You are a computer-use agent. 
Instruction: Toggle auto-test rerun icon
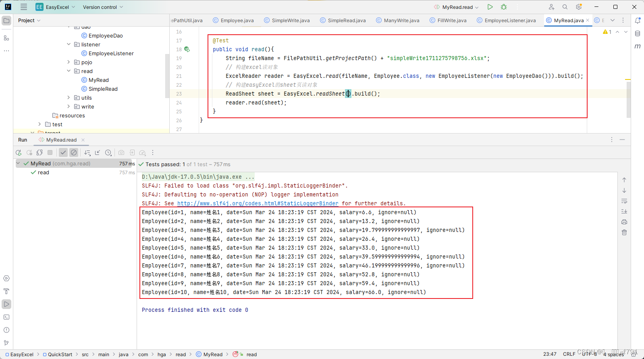click(39, 152)
